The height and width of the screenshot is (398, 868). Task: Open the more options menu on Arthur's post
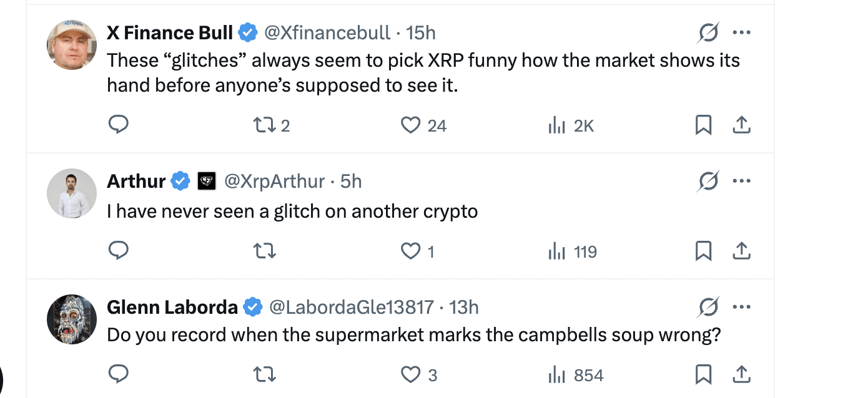(x=742, y=180)
